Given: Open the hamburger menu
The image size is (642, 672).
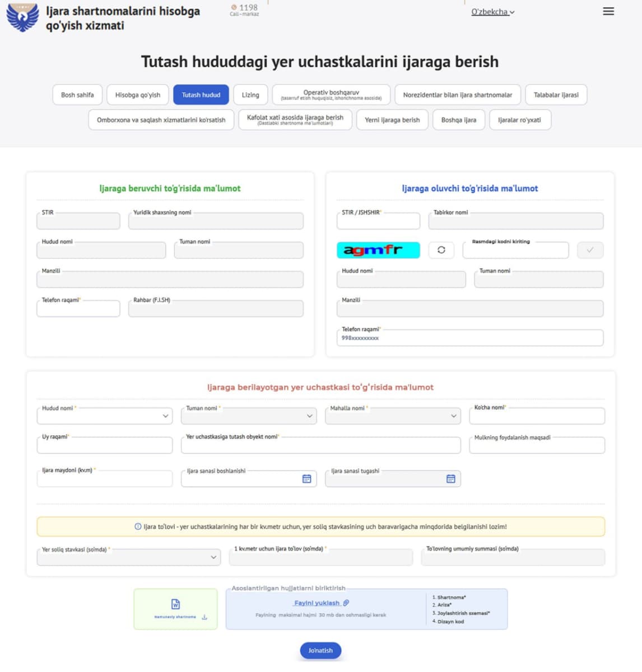Looking at the screenshot, I should [608, 11].
